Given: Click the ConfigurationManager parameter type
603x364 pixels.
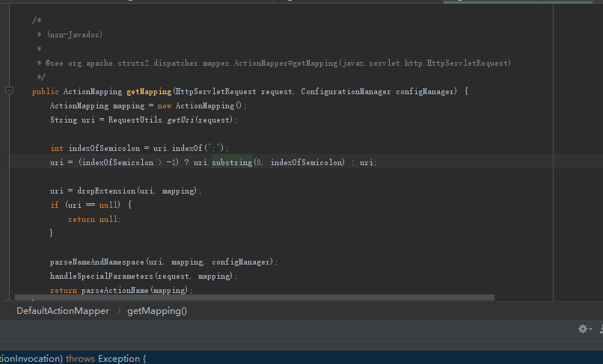Looking at the screenshot, I should 346,91.
